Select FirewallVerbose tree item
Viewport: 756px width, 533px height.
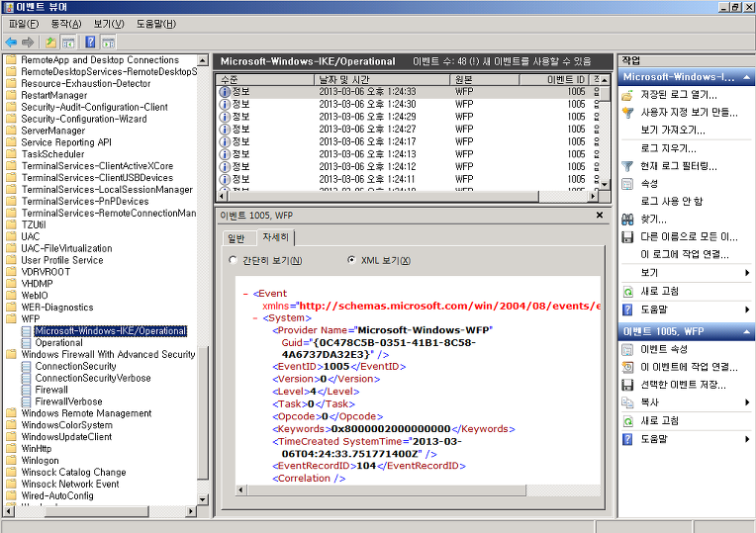tap(68, 401)
